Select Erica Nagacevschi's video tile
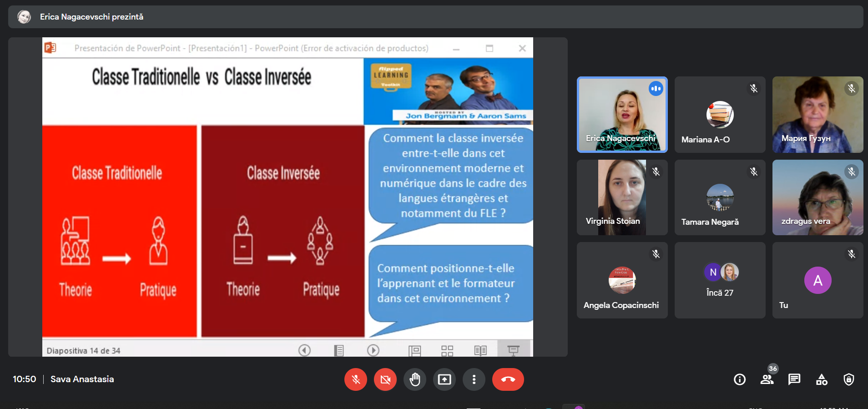Screen dimensions: 868x409 click(x=622, y=115)
